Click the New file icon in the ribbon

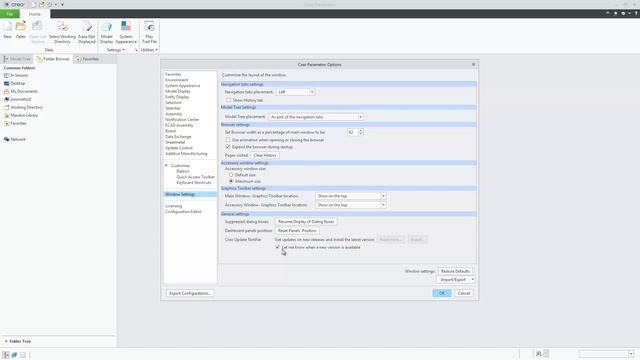pos(8,27)
